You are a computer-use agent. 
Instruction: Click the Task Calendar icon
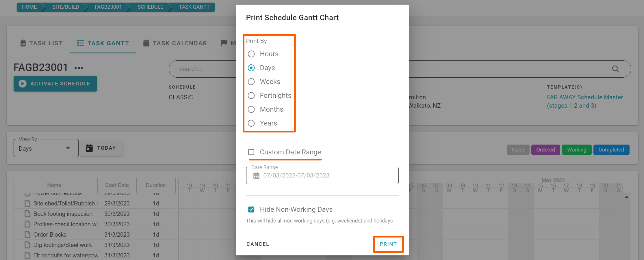pos(146,43)
